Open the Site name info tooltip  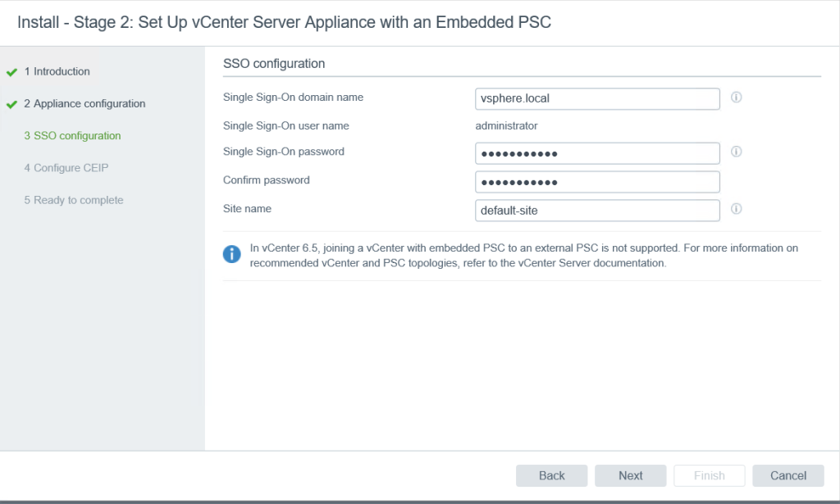click(x=736, y=209)
